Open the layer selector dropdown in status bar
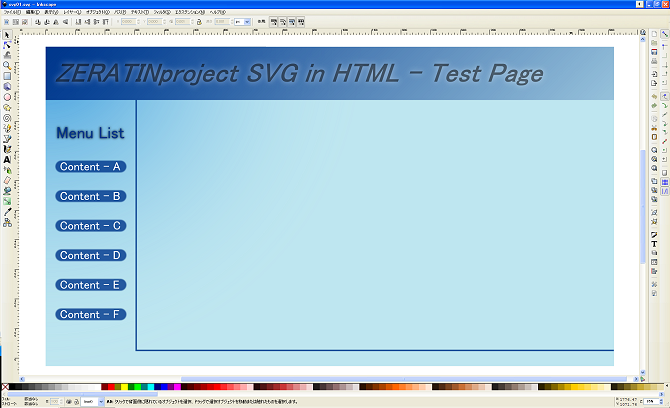The width and height of the screenshot is (670, 408). coord(93,402)
